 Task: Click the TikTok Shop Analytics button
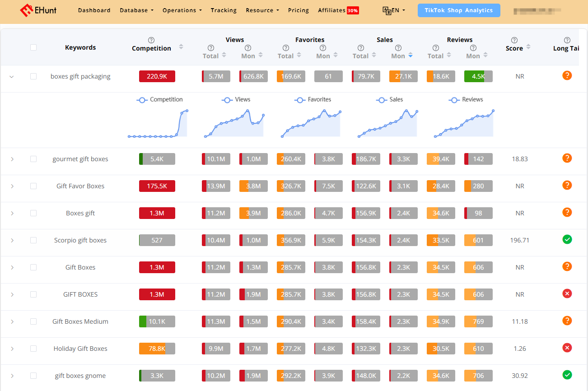pos(459,9)
